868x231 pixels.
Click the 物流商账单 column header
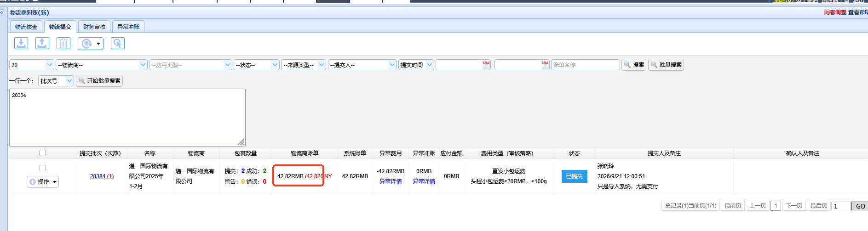(305, 153)
